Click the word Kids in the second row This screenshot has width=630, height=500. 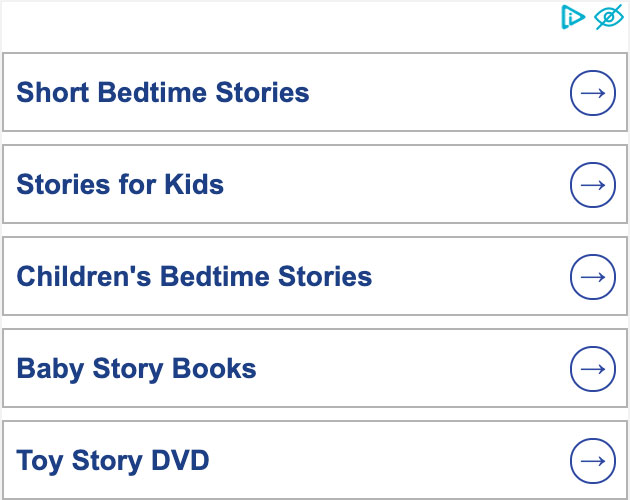click(x=194, y=184)
